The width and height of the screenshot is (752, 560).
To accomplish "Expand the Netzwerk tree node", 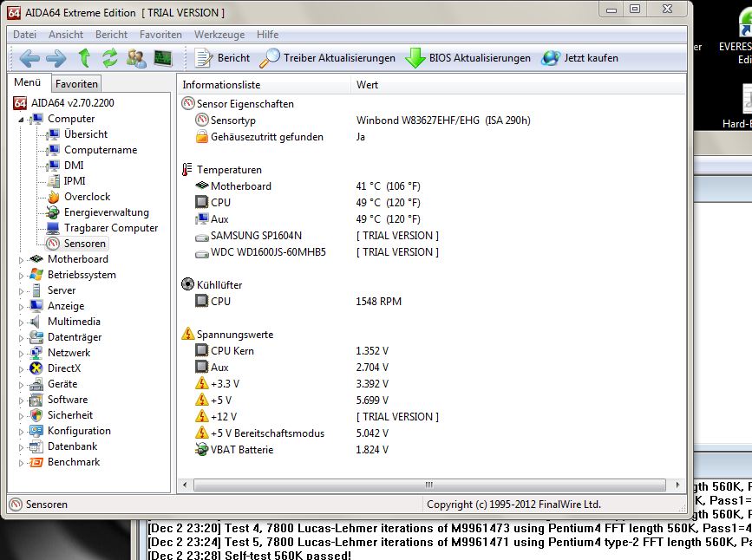I will (x=21, y=354).
